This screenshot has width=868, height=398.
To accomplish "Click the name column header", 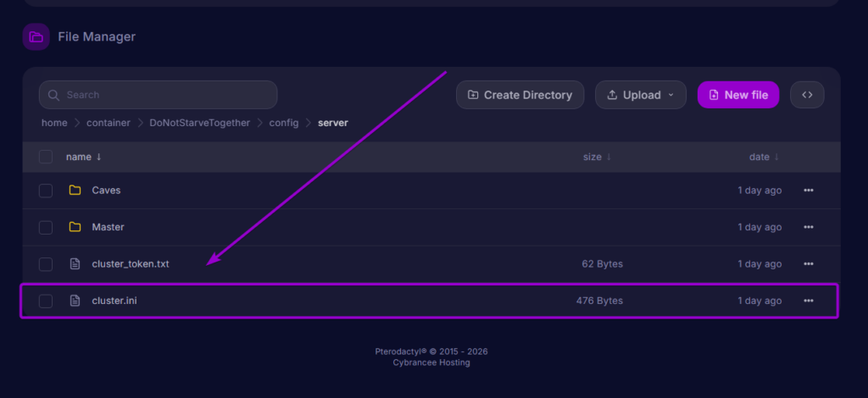I will tap(79, 157).
